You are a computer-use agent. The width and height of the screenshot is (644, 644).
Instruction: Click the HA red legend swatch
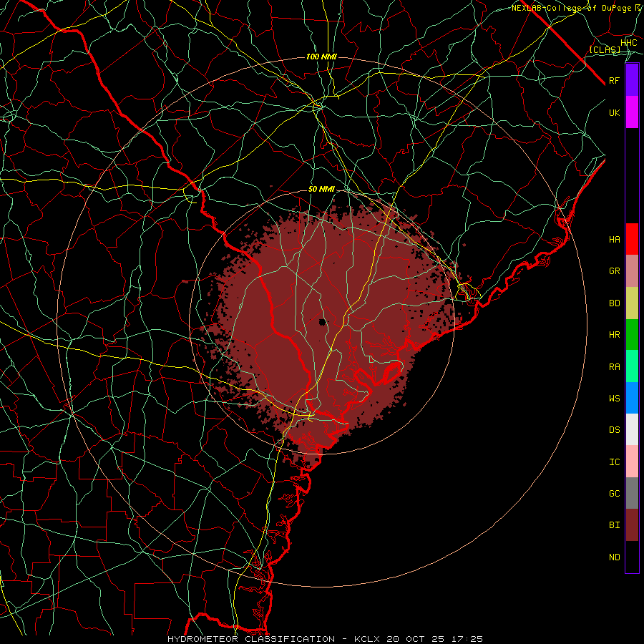632,239
